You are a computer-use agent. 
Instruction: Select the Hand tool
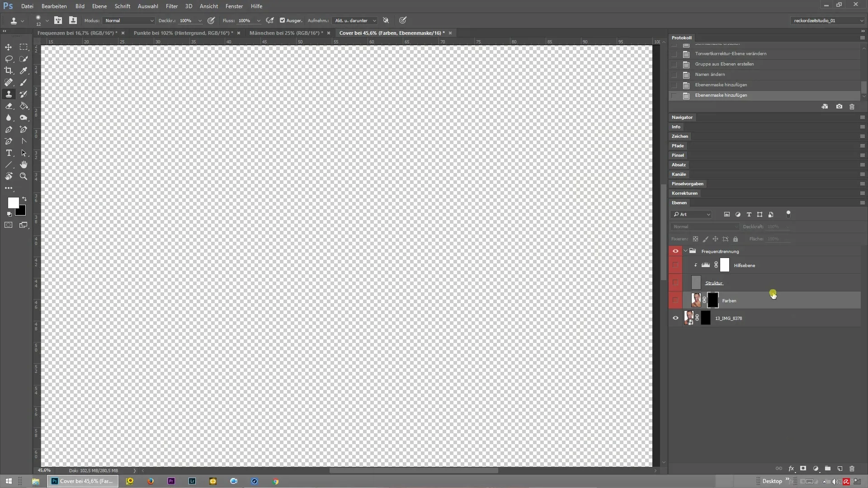pyautogui.click(x=24, y=164)
